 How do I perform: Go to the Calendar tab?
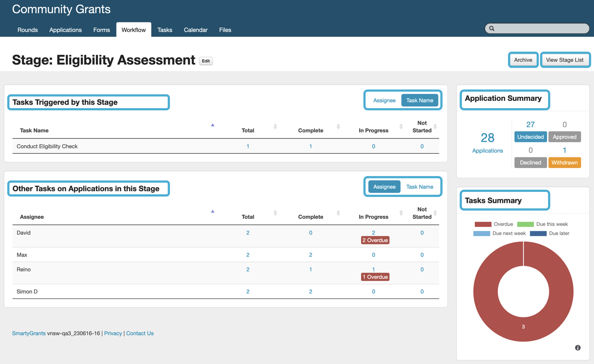195,30
